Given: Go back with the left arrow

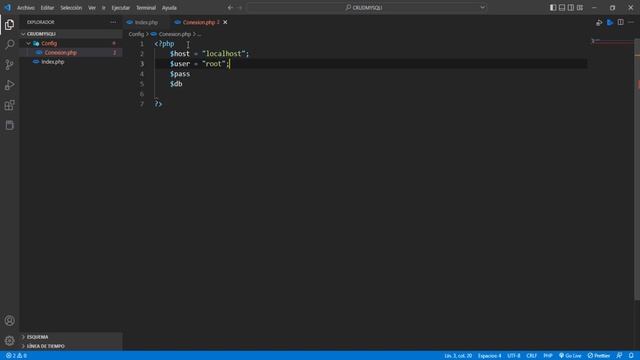Looking at the screenshot, I should tap(230, 7).
